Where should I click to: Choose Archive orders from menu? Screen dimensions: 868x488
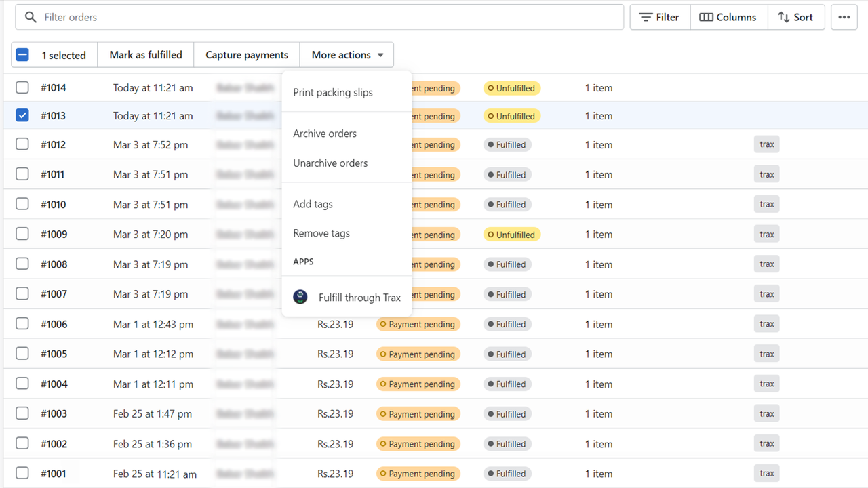click(x=347, y=134)
